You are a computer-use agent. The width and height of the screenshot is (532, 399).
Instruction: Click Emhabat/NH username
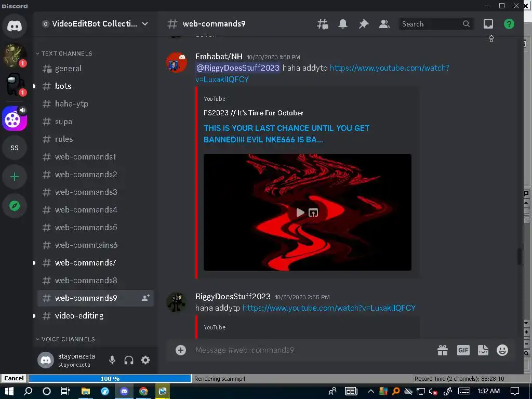(x=219, y=56)
